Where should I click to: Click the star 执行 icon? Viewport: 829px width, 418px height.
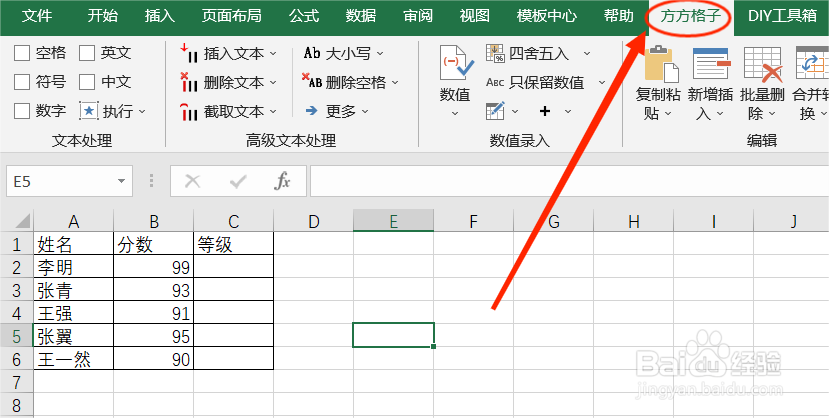point(89,111)
